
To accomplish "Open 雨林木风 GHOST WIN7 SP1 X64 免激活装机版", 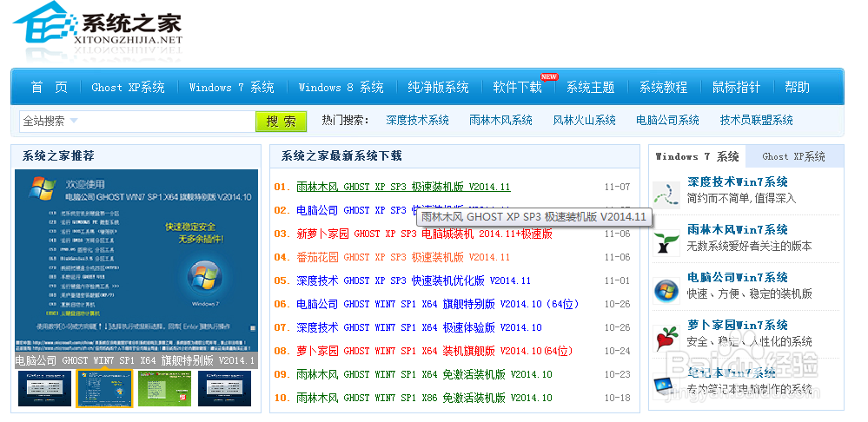I will [424, 374].
